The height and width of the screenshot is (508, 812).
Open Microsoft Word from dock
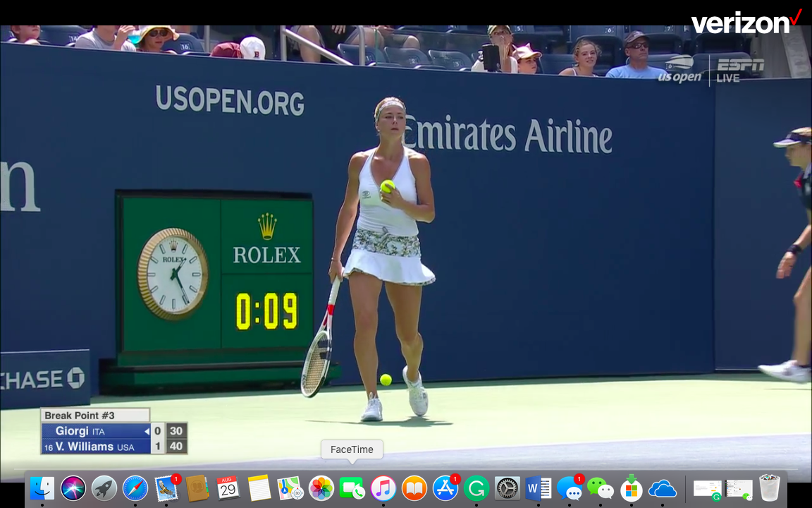(x=539, y=488)
